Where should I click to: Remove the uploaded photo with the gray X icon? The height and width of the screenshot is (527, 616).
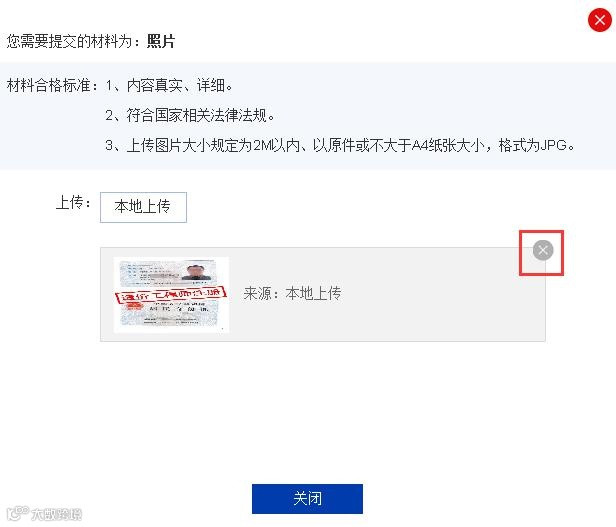(543, 250)
